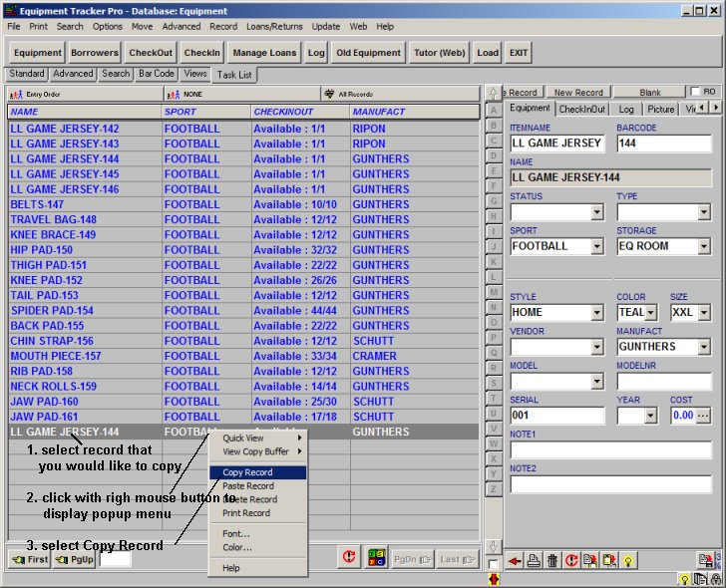Image resolution: width=726 pixels, height=588 pixels.
Task: Tick the checkbox below the alphabet index
Action: coord(494,564)
